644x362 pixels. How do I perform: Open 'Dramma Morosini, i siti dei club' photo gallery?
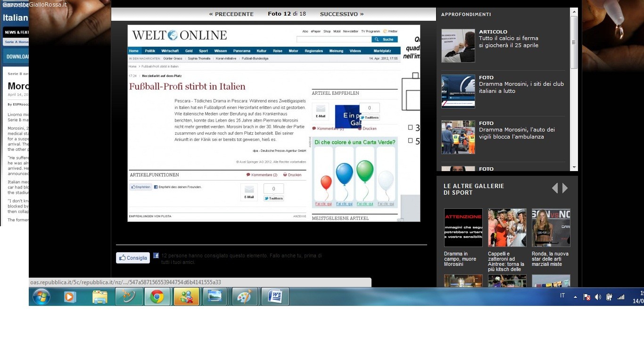coord(521,88)
